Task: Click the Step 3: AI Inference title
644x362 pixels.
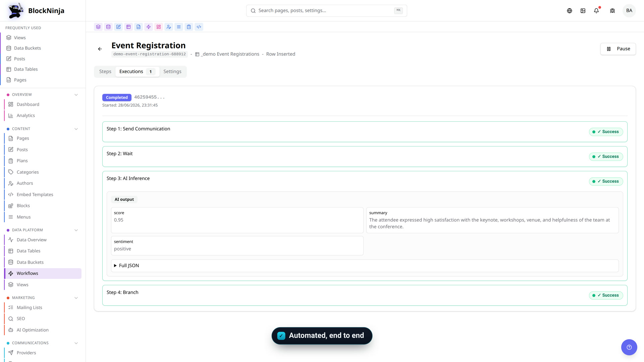Action: click(128, 179)
